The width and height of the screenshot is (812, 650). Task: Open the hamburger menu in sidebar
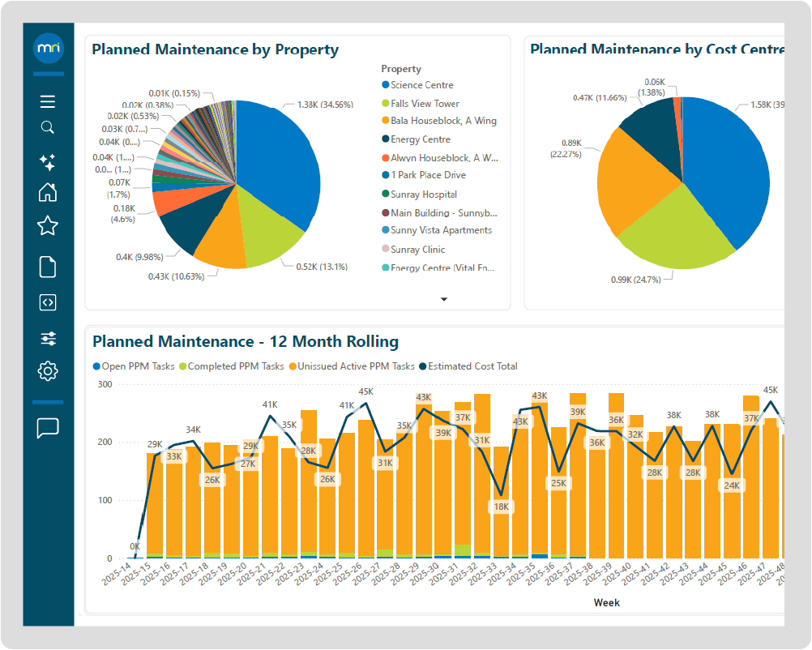click(x=48, y=101)
